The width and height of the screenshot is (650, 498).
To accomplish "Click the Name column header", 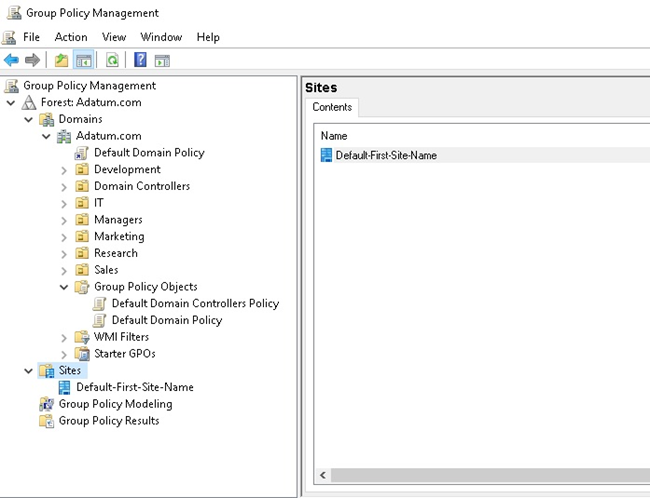I will 334,136.
